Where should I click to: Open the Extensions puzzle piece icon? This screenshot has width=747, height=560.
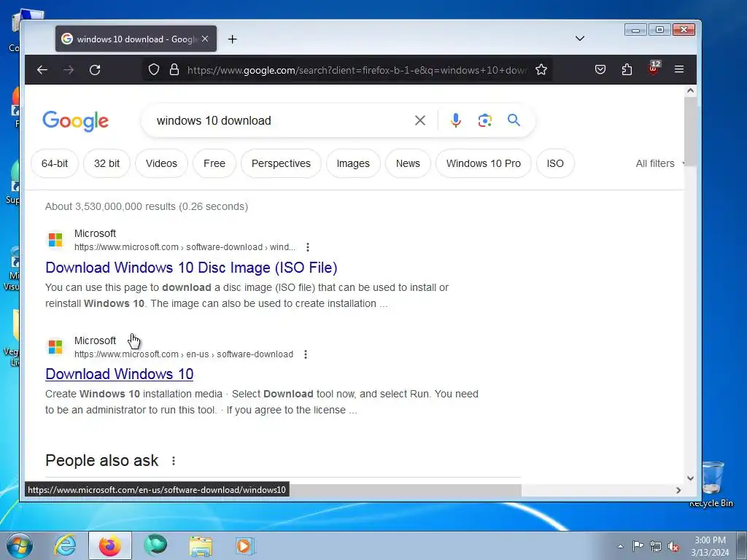point(627,69)
